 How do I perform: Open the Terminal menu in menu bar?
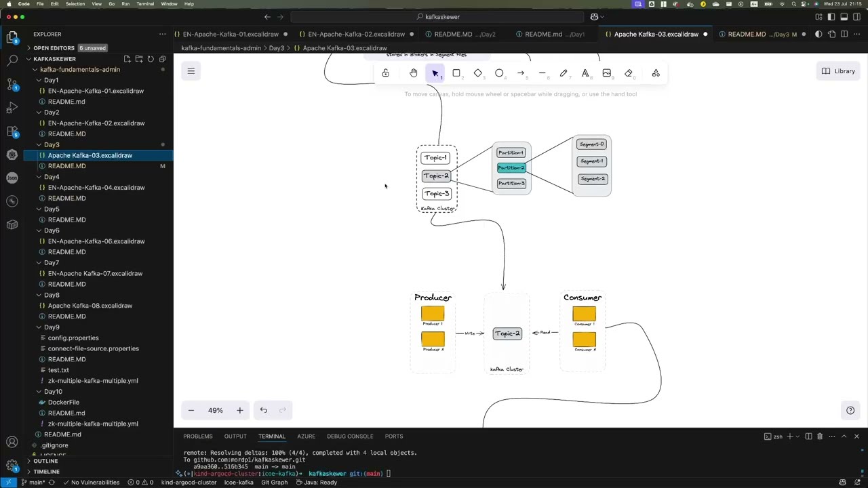[145, 4]
